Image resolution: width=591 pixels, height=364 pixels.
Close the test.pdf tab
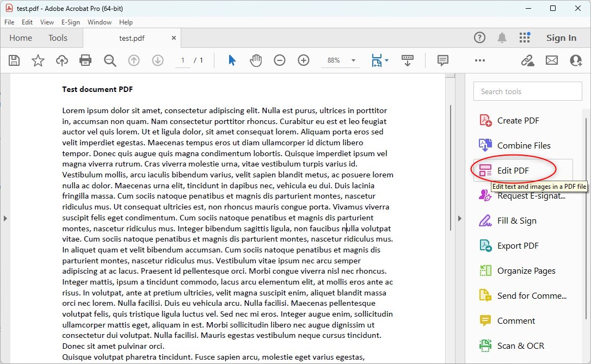pyautogui.click(x=174, y=38)
